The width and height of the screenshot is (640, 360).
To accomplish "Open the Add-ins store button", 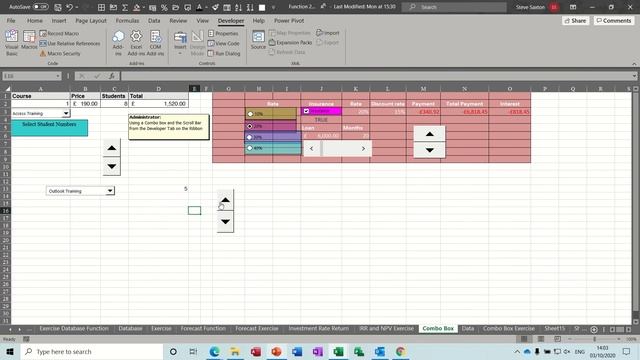I will coord(118,42).
